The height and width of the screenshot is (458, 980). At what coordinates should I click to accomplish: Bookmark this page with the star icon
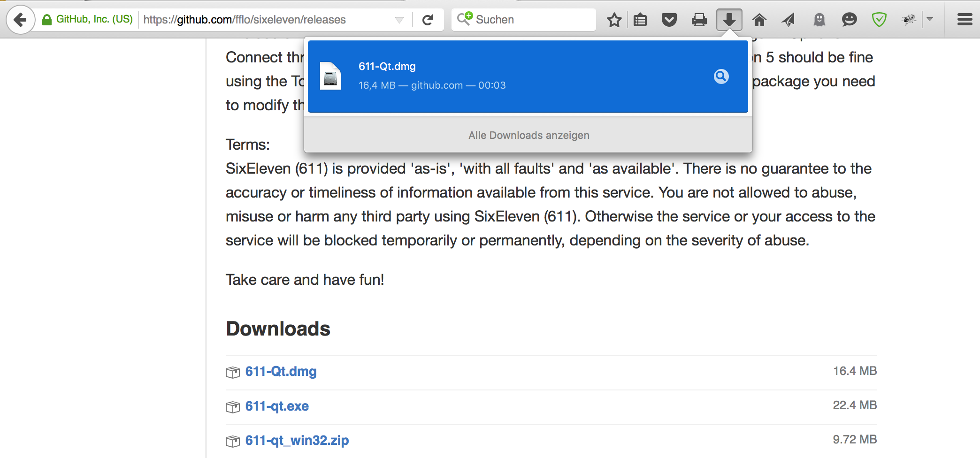[614, 20]
